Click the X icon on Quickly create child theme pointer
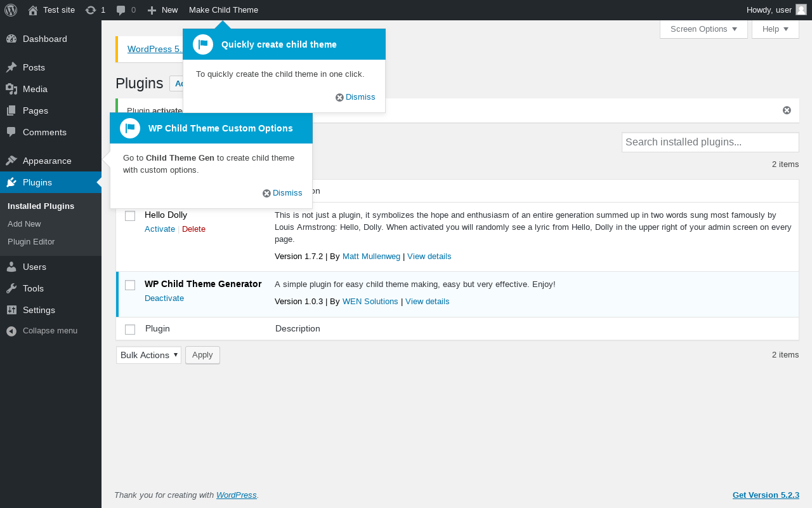 click(339, 97)
